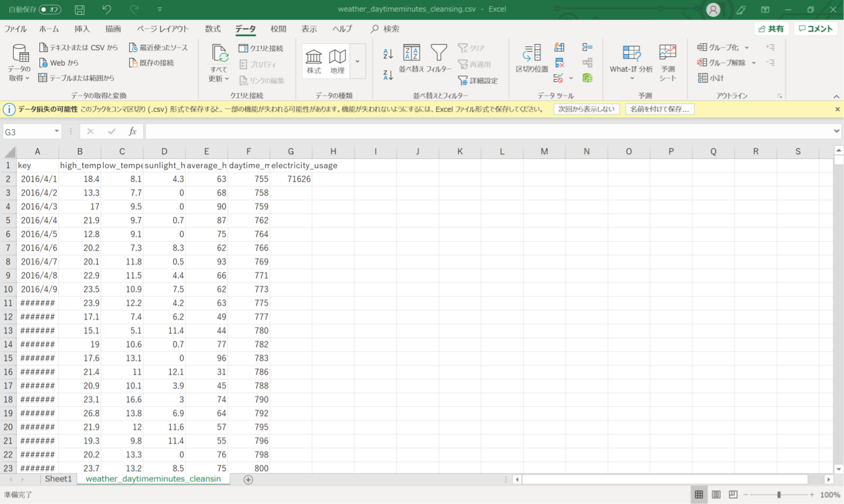The image size is (844, 504).
Task: Launch 区切り位置 text to columns
Action: 532,59
